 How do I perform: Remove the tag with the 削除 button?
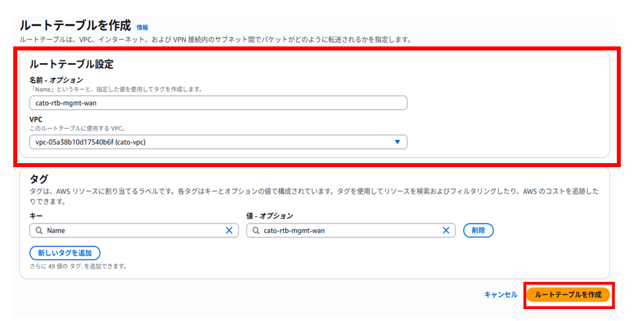click(478, 230)
